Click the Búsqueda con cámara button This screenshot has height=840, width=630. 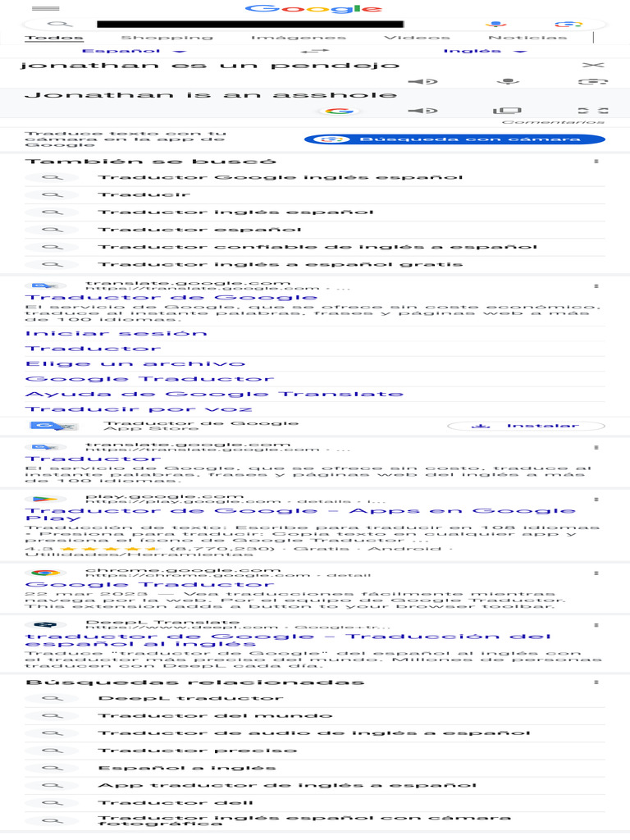(x=454, y=139)
